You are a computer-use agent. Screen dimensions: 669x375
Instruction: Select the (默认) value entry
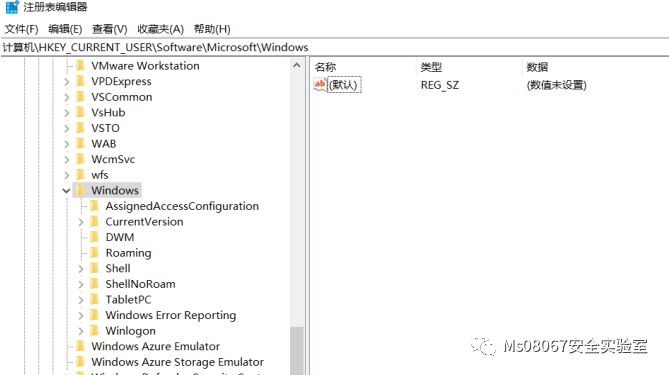click(345, 84)
